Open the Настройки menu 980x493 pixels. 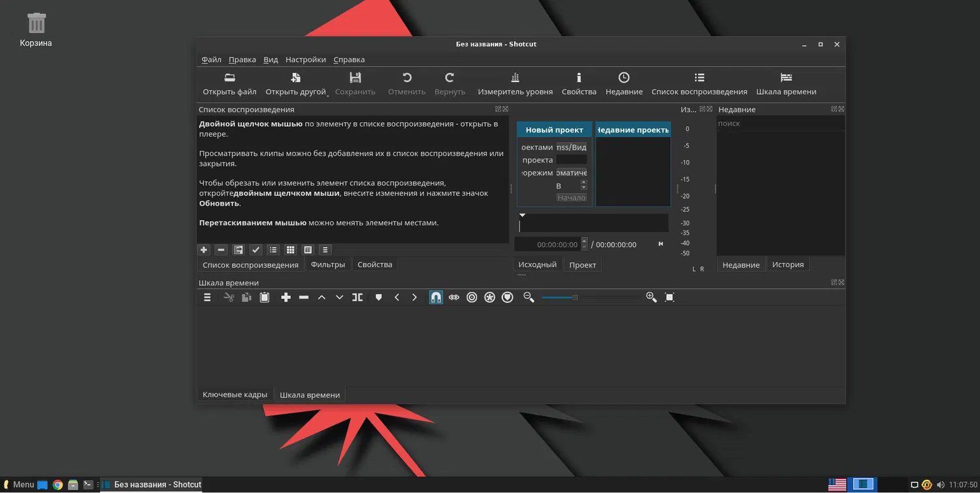pyautogui.click(x=306, y=59)
